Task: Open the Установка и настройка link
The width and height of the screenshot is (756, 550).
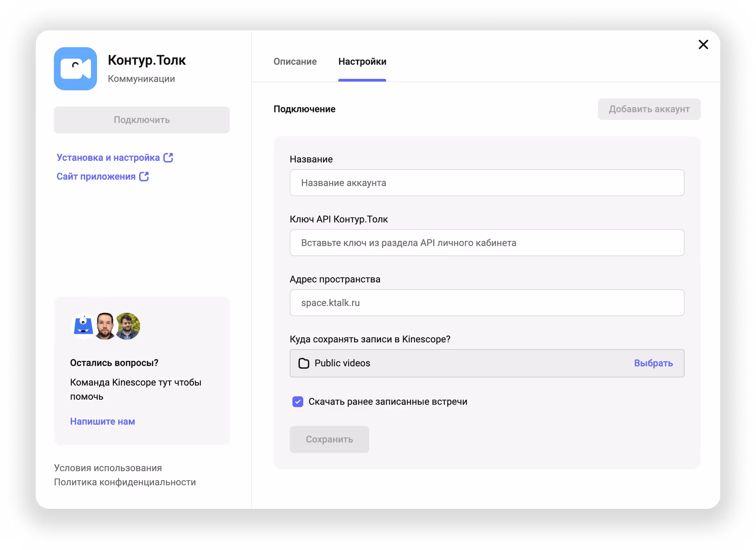Action: (108, 157)
